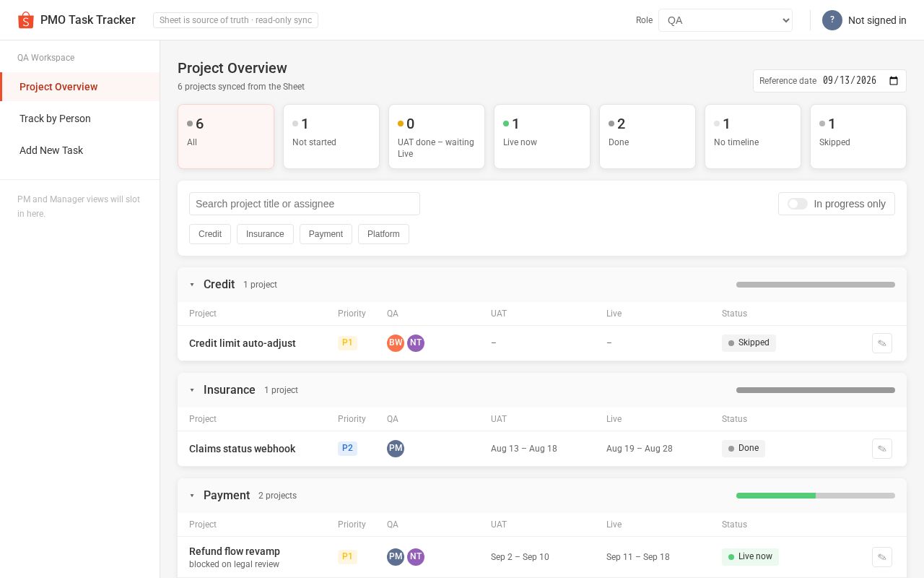Collapse the Credit group

pos(192,285)
